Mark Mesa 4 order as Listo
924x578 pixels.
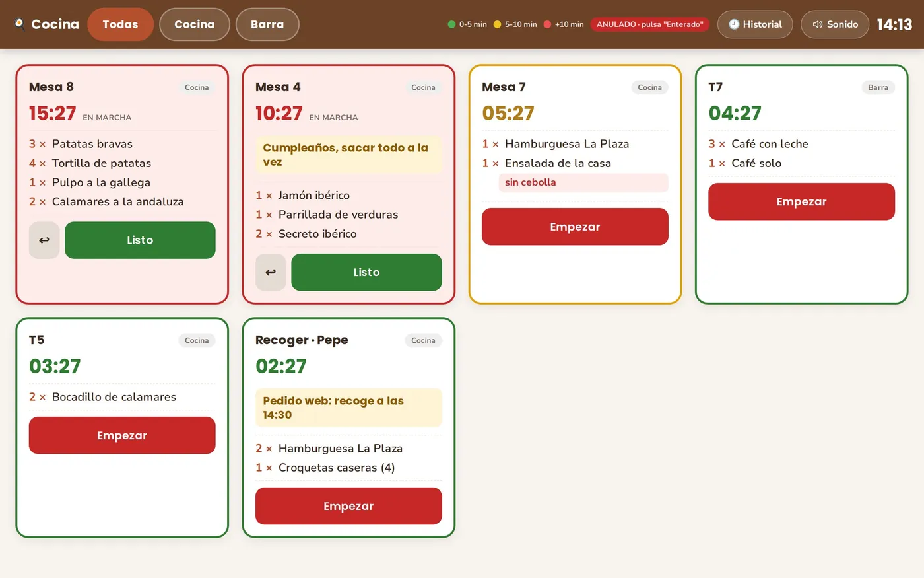(366, 272)
